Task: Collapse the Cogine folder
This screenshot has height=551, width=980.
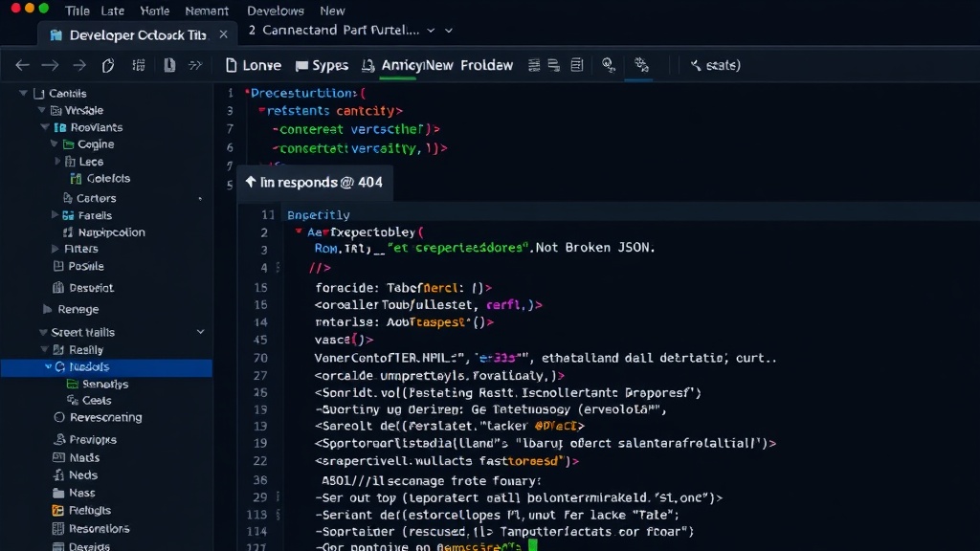Action: 54,143
